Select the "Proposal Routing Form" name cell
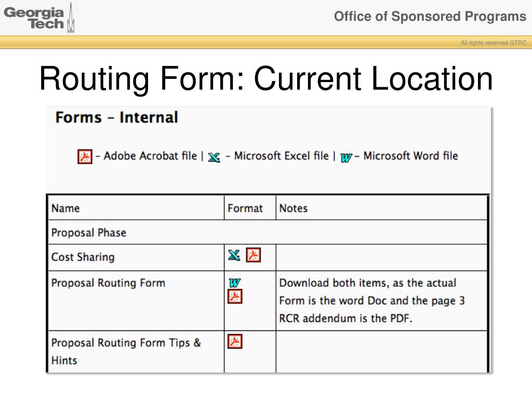Image resolution: width=532 pixels, height=399 pixels. 136,301
